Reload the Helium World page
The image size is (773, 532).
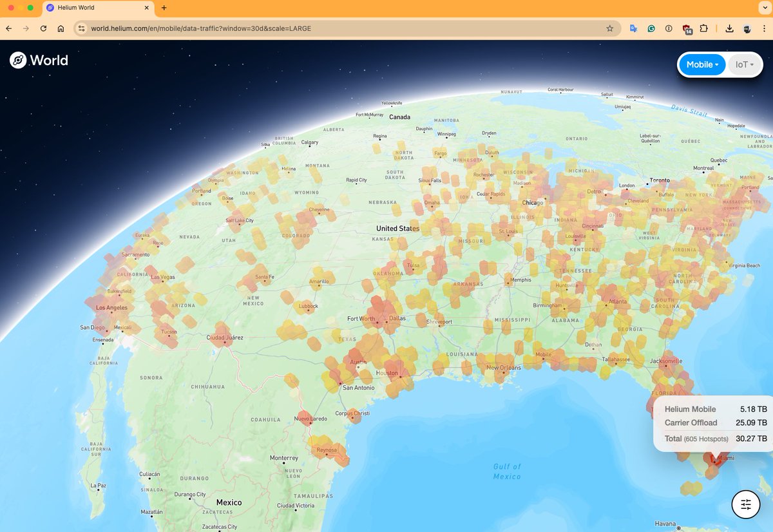click(43, 28)
